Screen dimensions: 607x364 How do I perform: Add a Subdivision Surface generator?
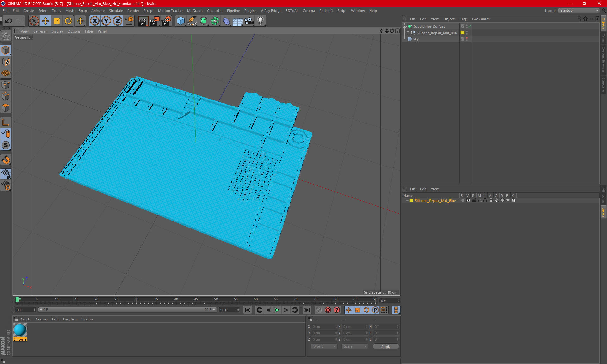click(x=204, y=21)
